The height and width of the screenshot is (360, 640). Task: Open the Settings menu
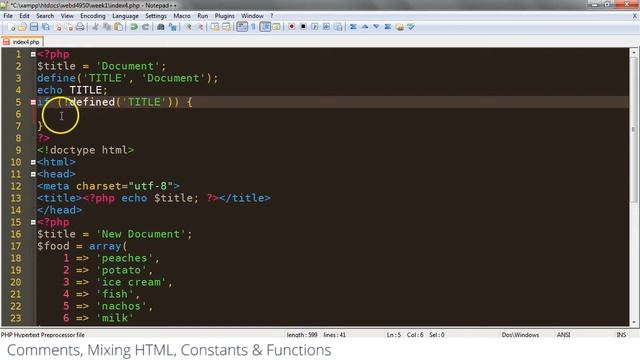click(156, 16)
